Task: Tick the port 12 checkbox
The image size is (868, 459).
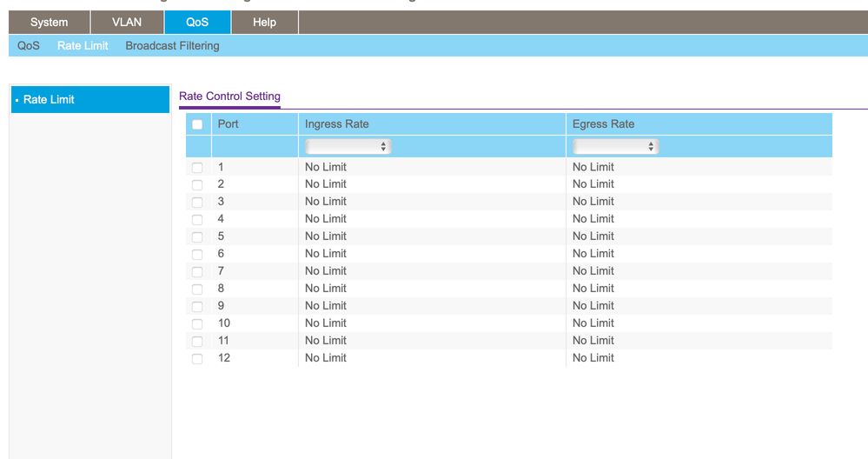Action: (x=197, y=359)
